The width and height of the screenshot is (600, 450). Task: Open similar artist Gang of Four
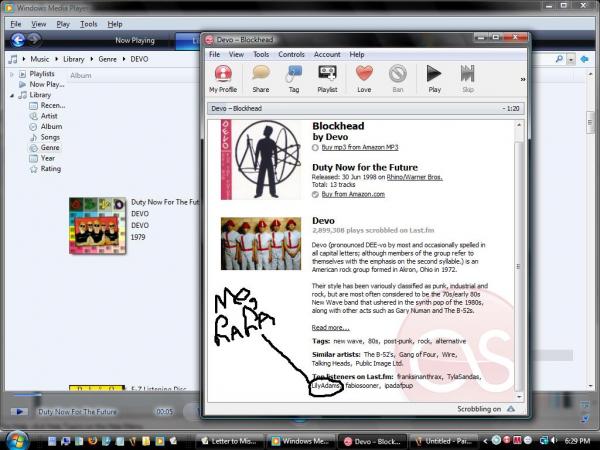pyautogui.click(x=417, y=355)
